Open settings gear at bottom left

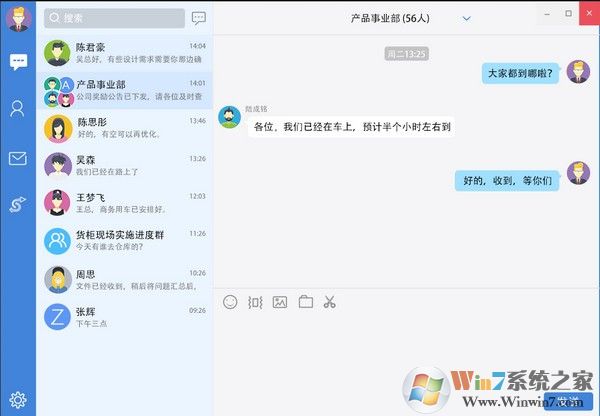(17, 401)
